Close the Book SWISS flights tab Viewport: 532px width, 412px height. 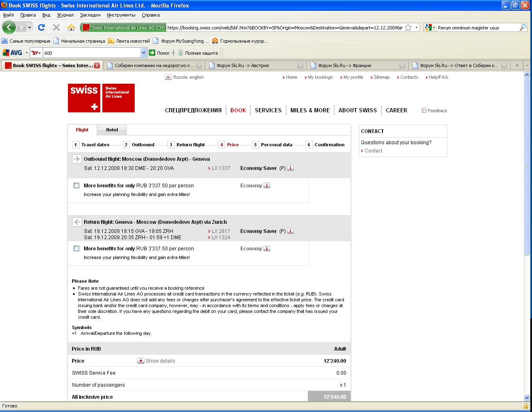(97, 65)
